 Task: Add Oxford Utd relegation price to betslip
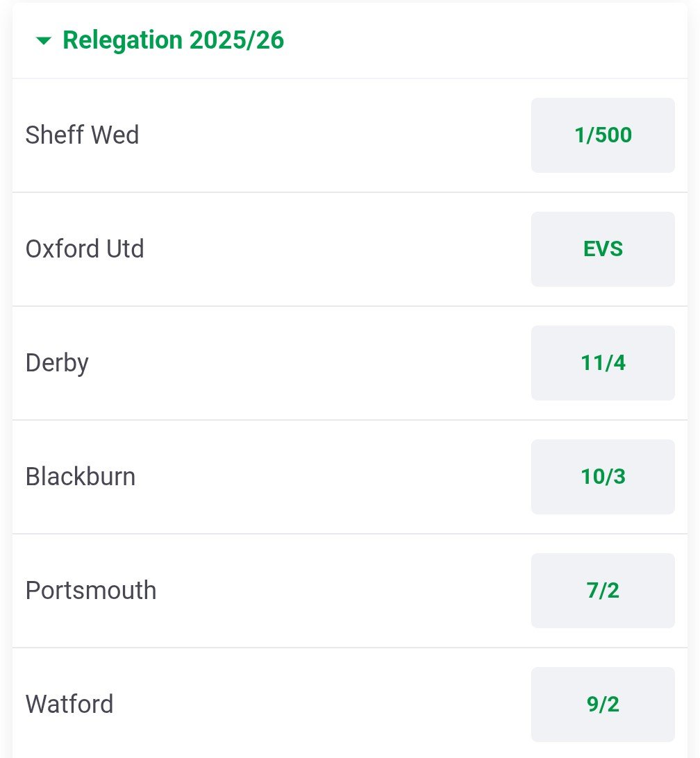coord(603,249)
